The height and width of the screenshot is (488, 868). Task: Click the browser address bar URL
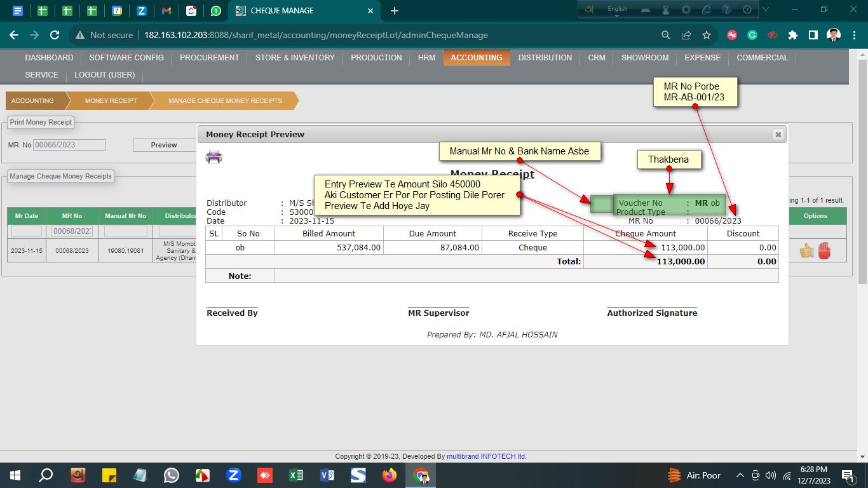pos(316,36)
